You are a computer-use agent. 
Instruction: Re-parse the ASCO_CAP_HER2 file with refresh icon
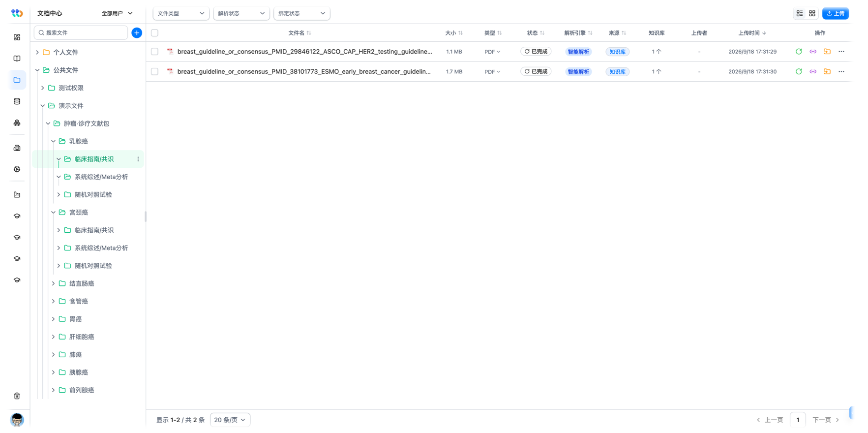[799, 52]
